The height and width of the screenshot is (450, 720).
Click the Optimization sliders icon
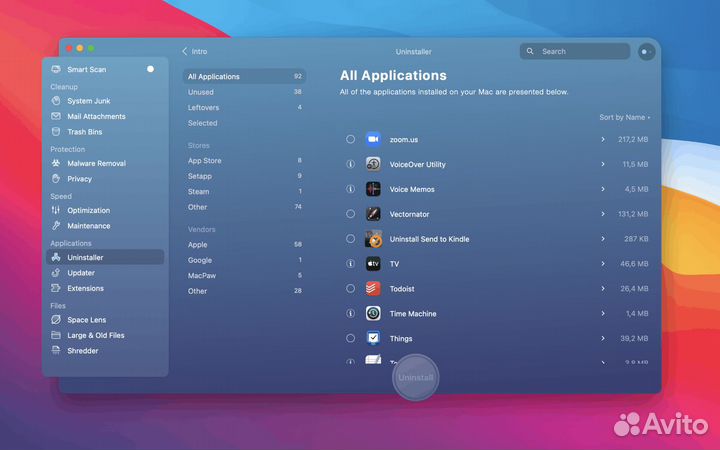click(x=56, y=210)
